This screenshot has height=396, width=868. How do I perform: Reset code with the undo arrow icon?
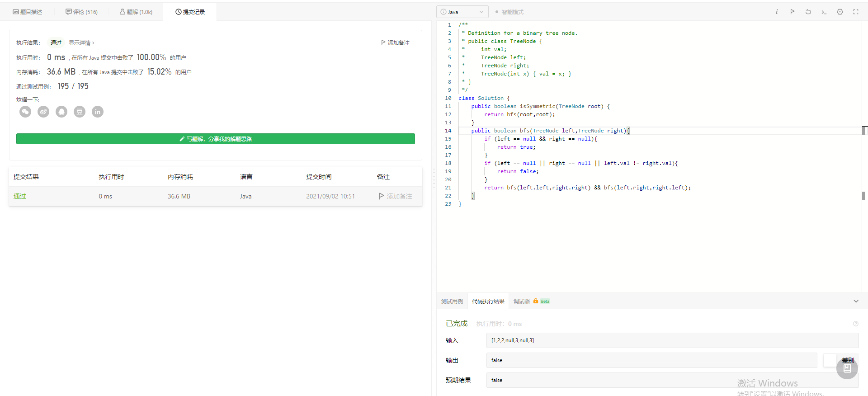pyautogui.click(x=808, y=12)
